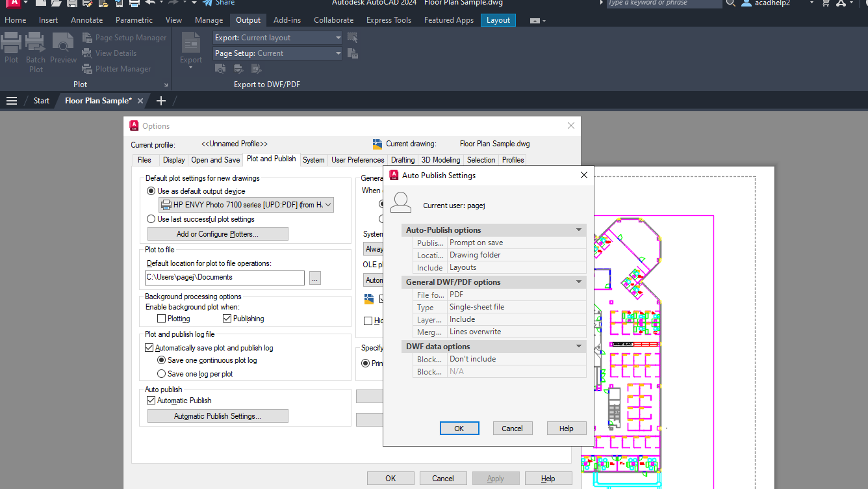Open the Export: Current layout dropdown
The width and height of the screenshot is (868, 489).
[337, 37]
